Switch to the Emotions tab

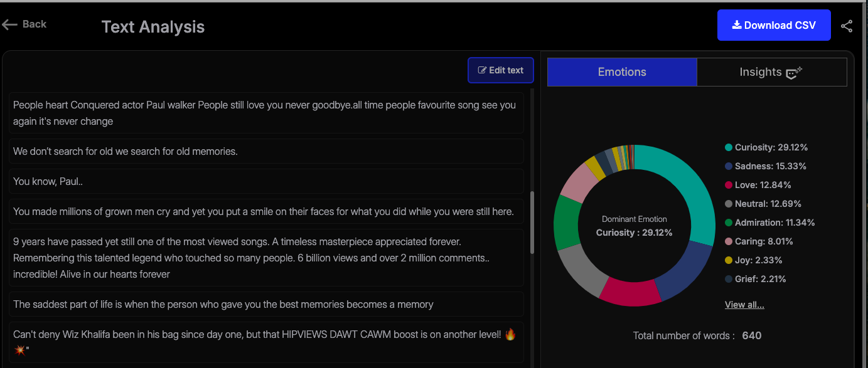[622, 72]
